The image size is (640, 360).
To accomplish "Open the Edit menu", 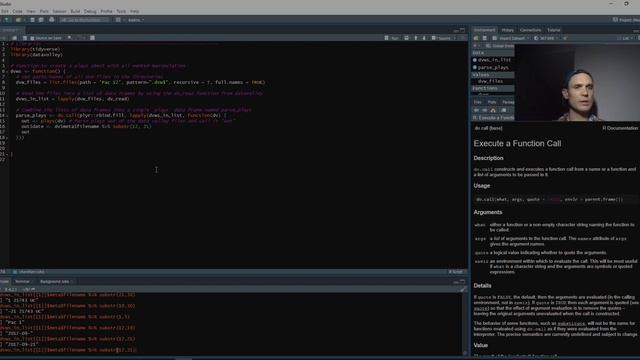I will 5,11.
